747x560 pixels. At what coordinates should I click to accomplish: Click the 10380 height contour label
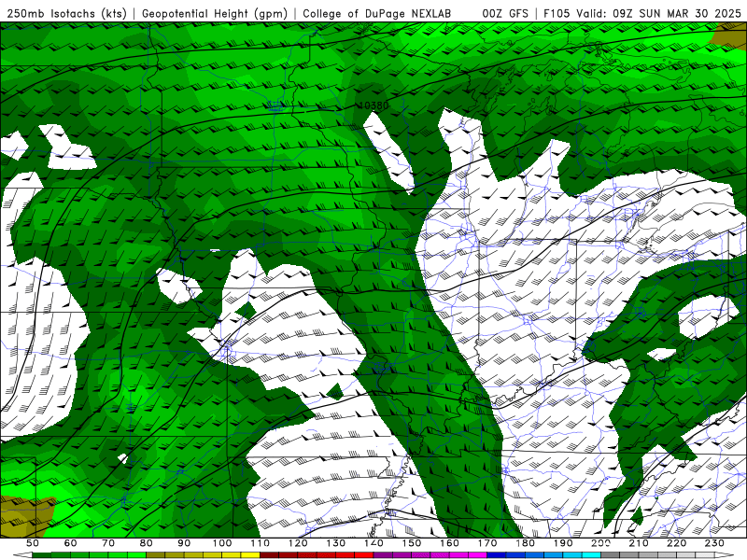coord(373,105)
